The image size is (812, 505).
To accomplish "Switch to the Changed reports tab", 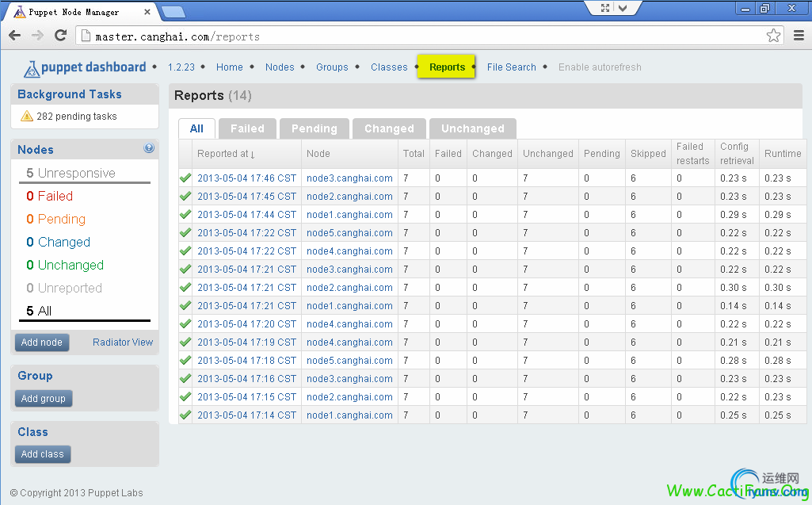I will tap(389, 128).
